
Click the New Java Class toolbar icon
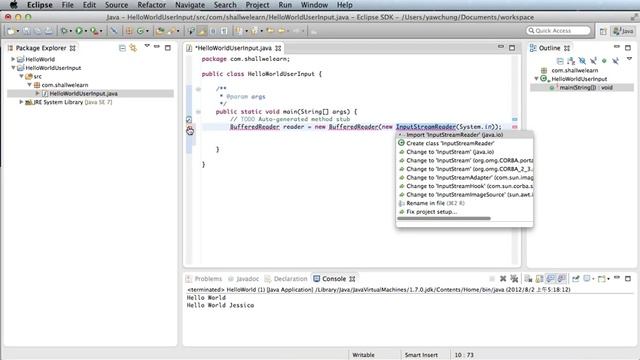pos(141,31)
